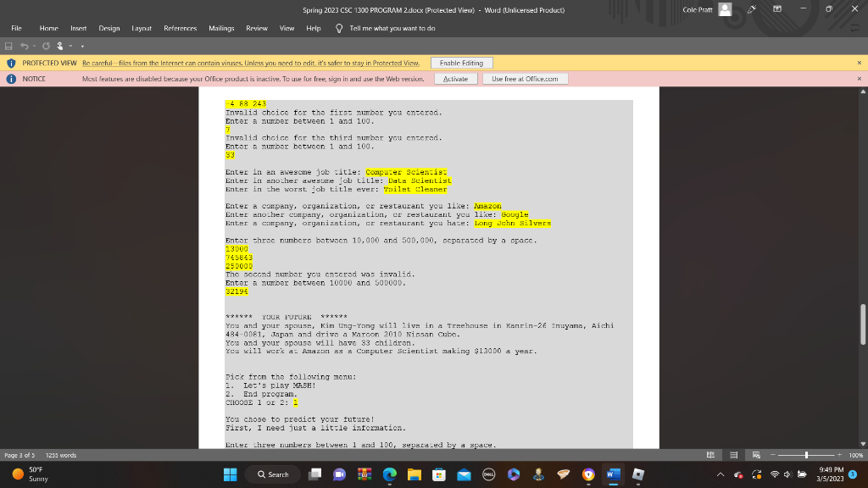Switch to the Review ribbon tab
The image size is (868, 488).
point(256,28)
